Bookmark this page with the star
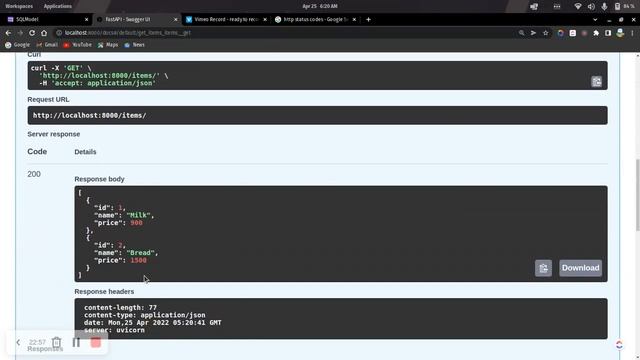 [x=545, y=33]
